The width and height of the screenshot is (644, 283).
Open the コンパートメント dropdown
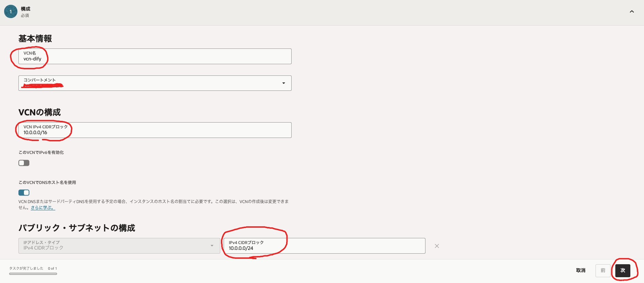[x=155, y=83]
